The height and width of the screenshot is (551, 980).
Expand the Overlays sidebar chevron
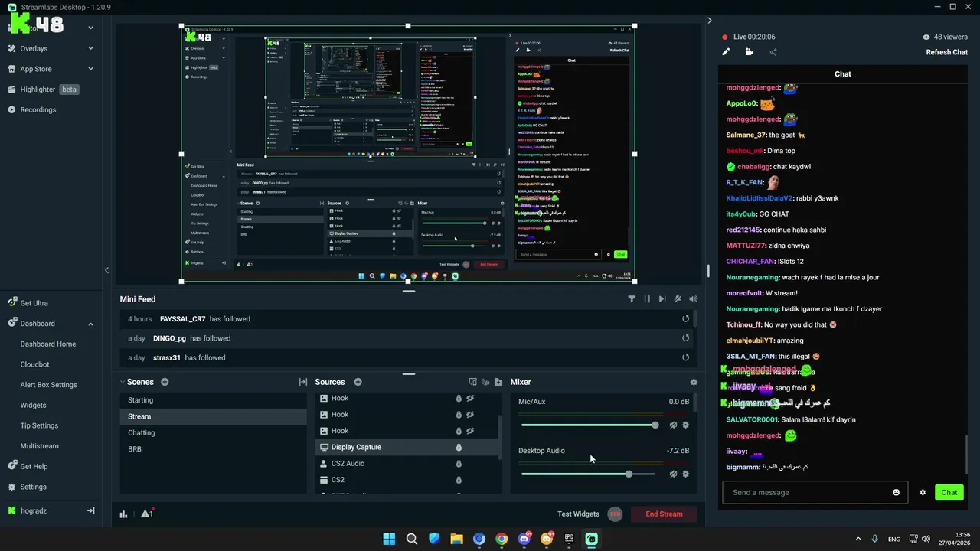(x=90, y=48)
